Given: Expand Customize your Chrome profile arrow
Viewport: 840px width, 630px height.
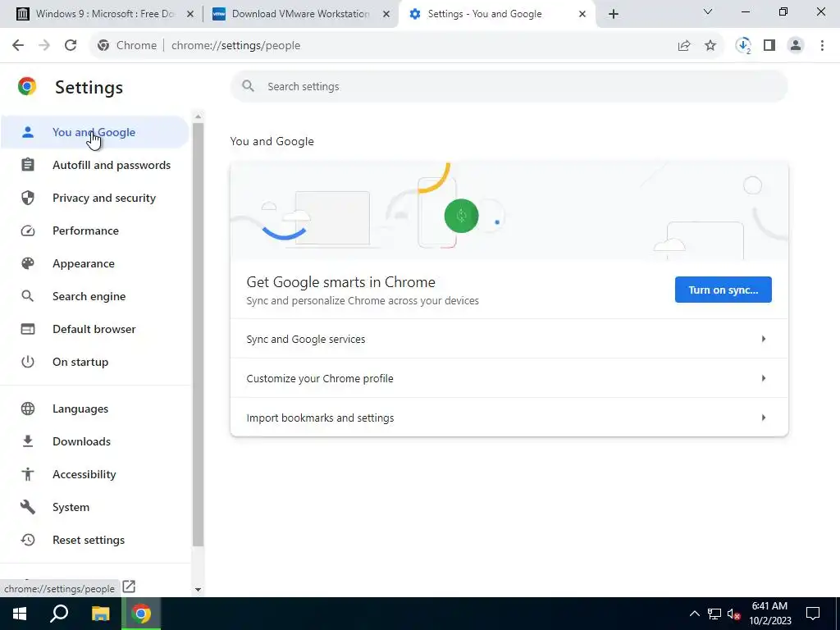Looking at the screenshot, I should tap(764, 378).
